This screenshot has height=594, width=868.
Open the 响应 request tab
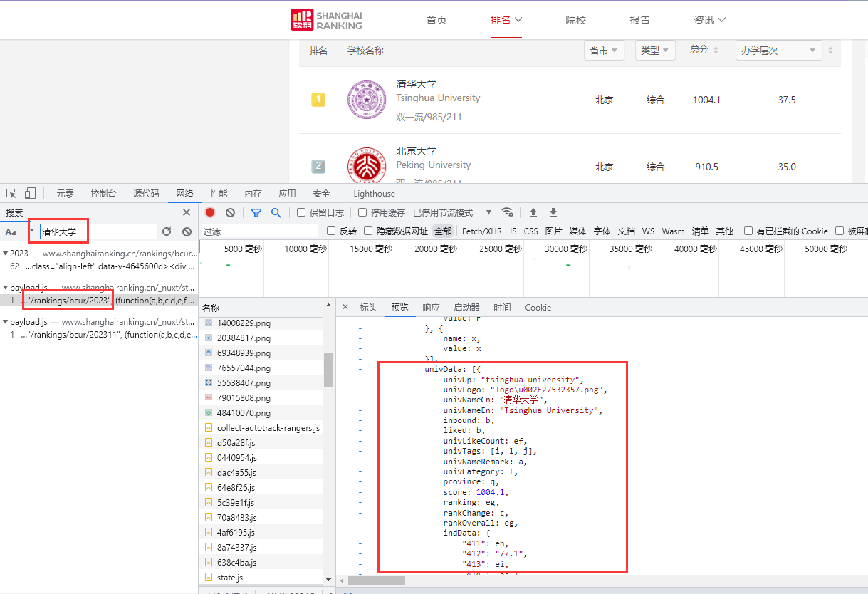431,308
